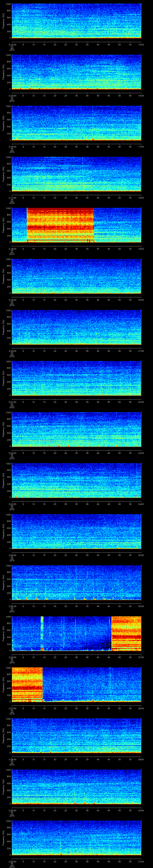The height and width of the screenshot is (868, 153).
Task: Click the 24:00 end time label
Action: [x=141, y=504]
